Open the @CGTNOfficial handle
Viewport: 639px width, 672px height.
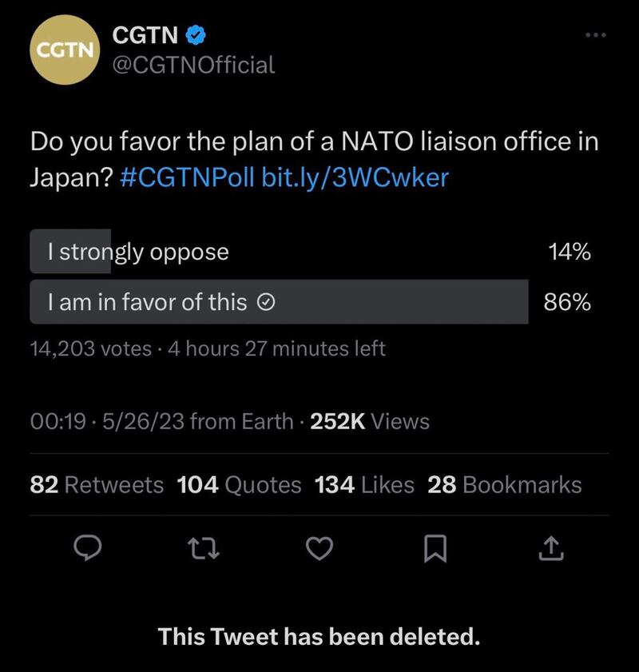click(x=193, y=64)
